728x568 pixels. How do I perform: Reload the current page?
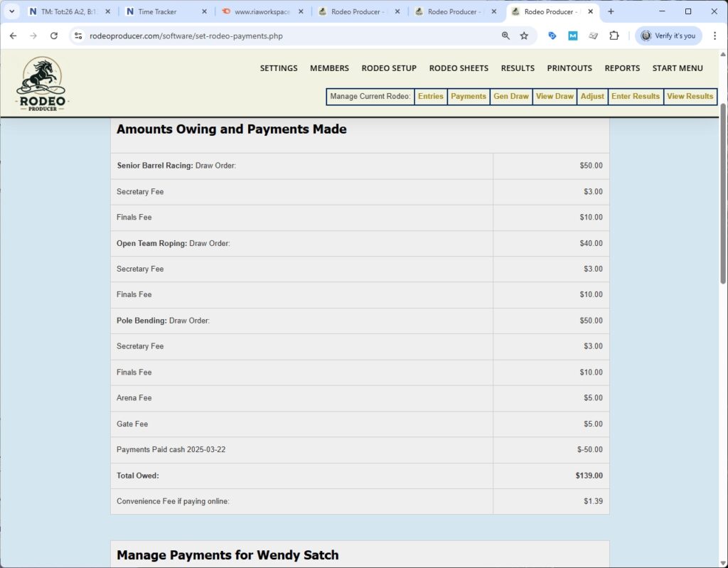click(54, 34)
